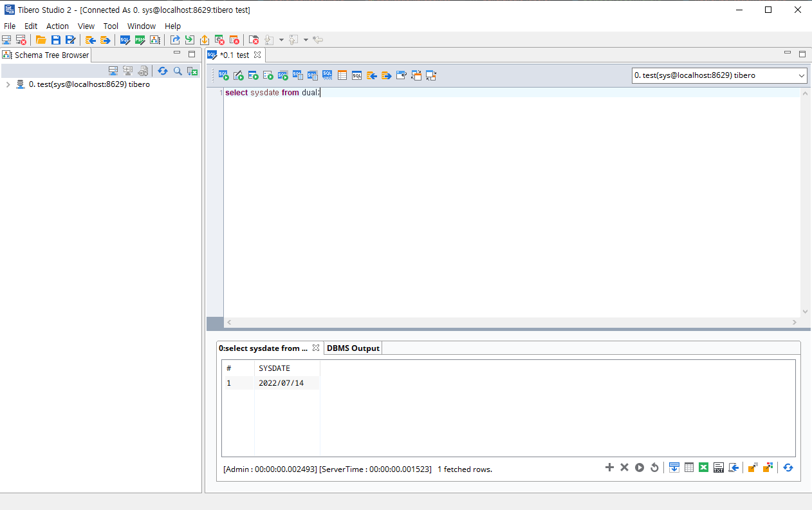812x510 pixels.
Task: Click the orange database right-arrow icon in editor toolbar
Action: (387, 75)
